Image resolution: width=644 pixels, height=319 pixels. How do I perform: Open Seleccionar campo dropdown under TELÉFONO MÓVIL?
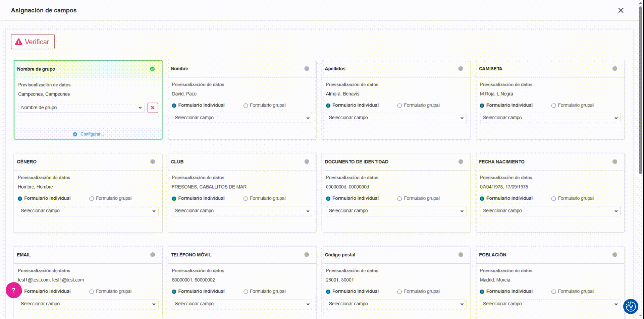(x=242, y=304)
